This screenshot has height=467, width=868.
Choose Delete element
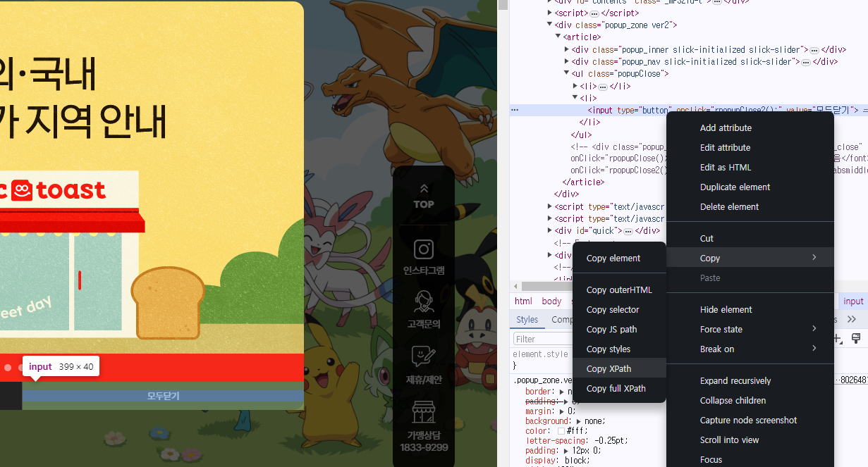click(750, 206)
